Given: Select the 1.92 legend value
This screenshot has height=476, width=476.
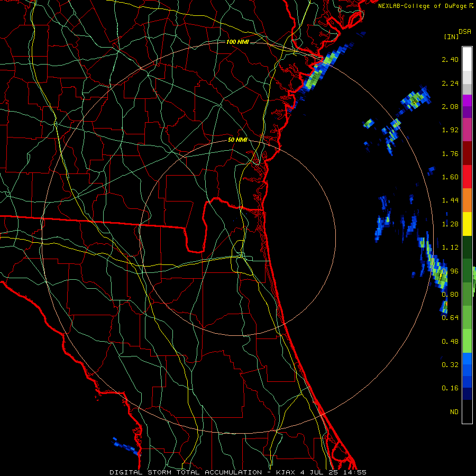Looking at the screenshot, I should tap(450, 130).
